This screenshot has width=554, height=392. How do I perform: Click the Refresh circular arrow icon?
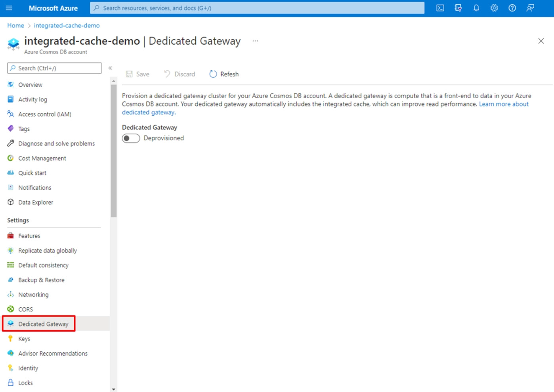coord(213,74)
